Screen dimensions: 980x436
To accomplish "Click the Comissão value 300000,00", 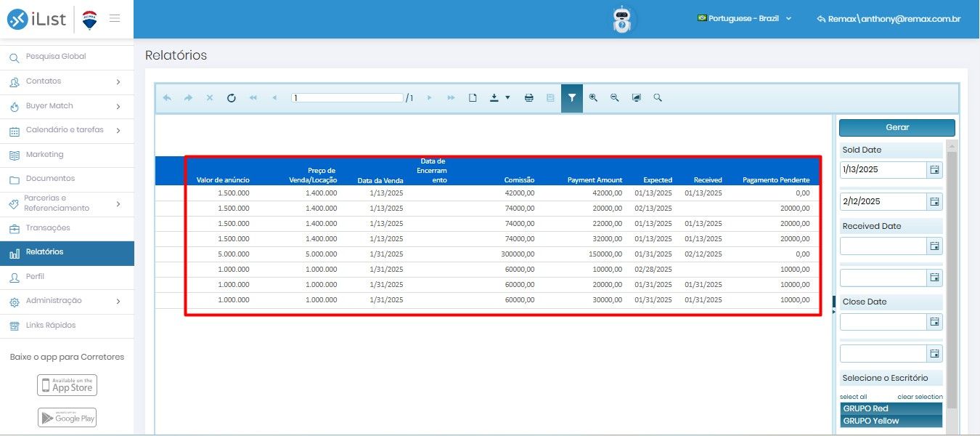I will (518, 254).
